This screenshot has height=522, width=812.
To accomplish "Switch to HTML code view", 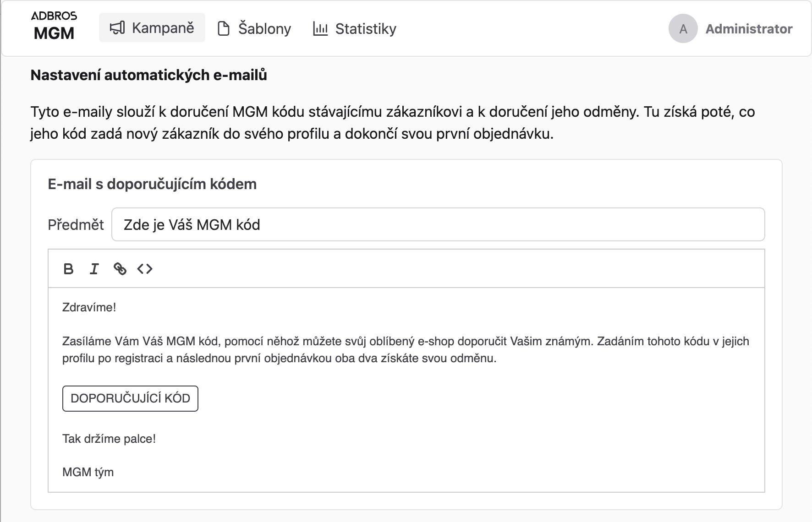I will pyautogui.click(x=145, y=269).
